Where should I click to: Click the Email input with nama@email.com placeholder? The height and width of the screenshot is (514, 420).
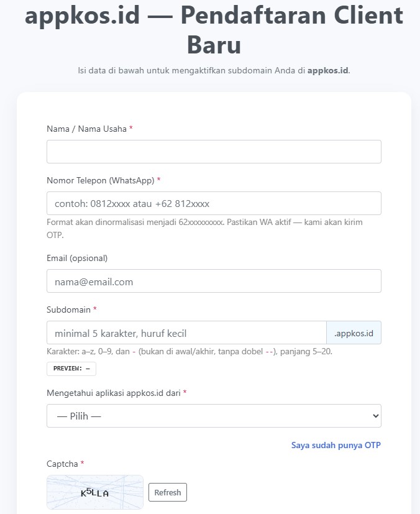(214, 281)
